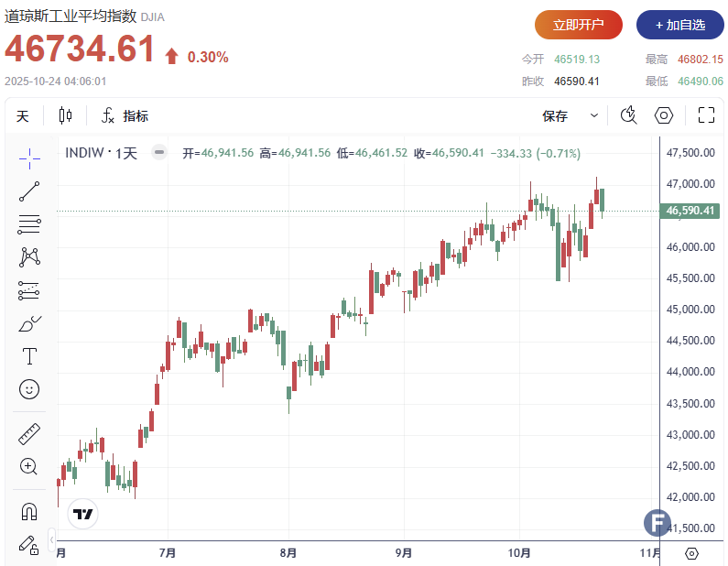
Task: Open the candlestick chart type menu
Action: 65,116
